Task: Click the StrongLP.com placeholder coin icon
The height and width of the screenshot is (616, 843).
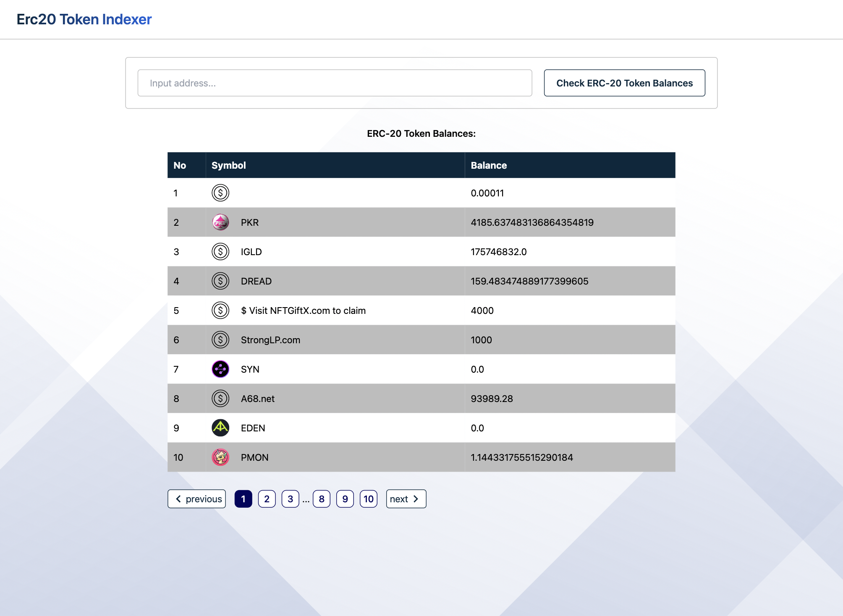Action: pyautogui.click(x=220, y=340)
